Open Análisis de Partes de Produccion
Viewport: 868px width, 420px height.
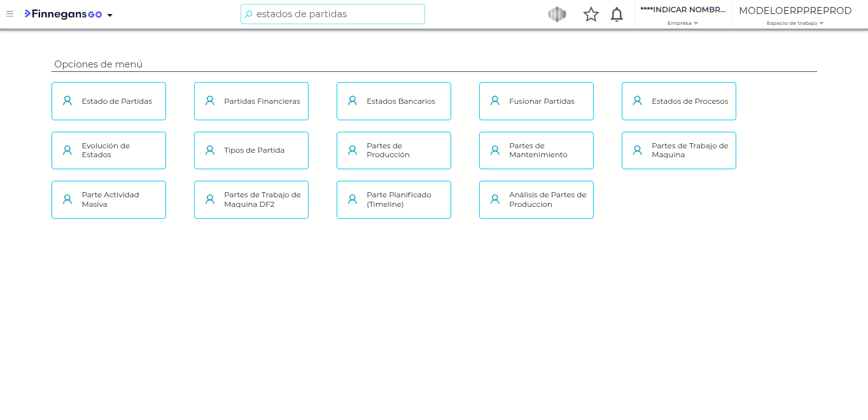tap(536, 200)
